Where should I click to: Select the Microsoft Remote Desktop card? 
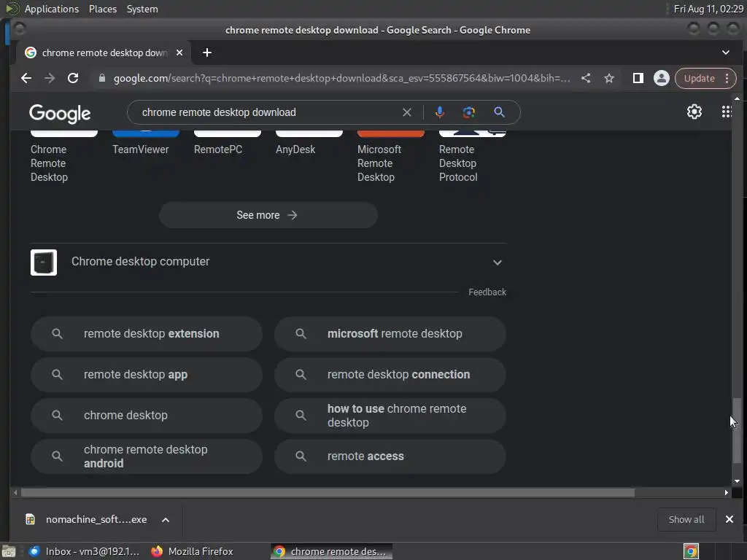point(391,156)
